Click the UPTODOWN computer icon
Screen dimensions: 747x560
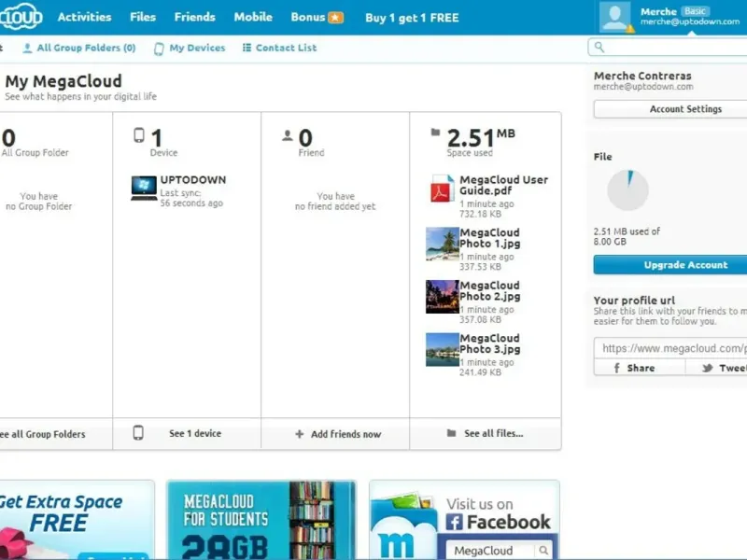(x=144, y=189)
